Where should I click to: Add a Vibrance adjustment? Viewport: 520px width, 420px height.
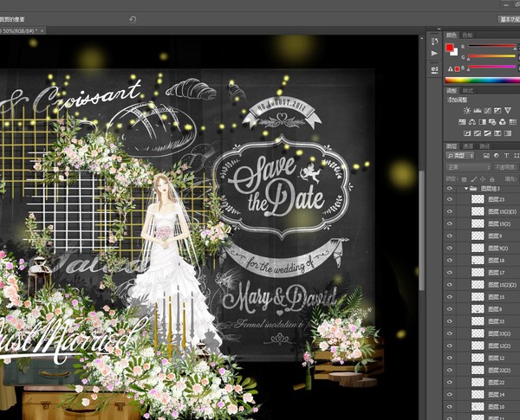[508, 110]
